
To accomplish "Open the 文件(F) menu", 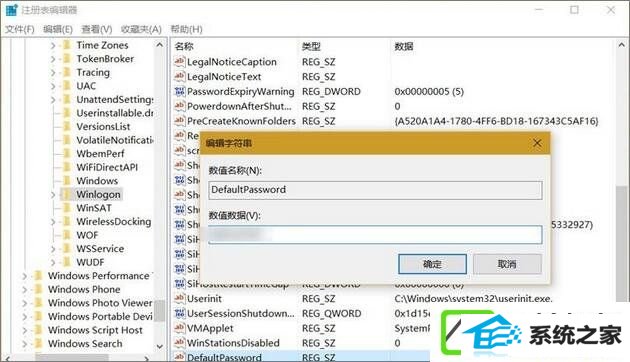I will tap(19, 29).
